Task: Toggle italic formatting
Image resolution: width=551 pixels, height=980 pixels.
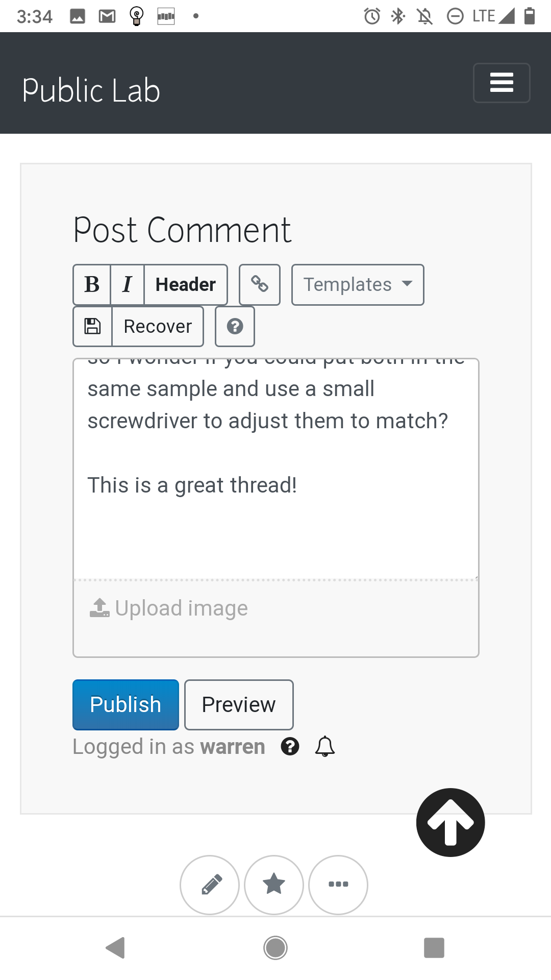Action: tap(127, 284)
